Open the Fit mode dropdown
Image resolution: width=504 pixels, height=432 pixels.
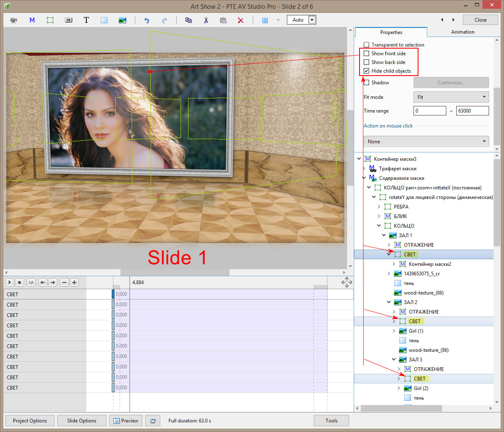(451, 97)
